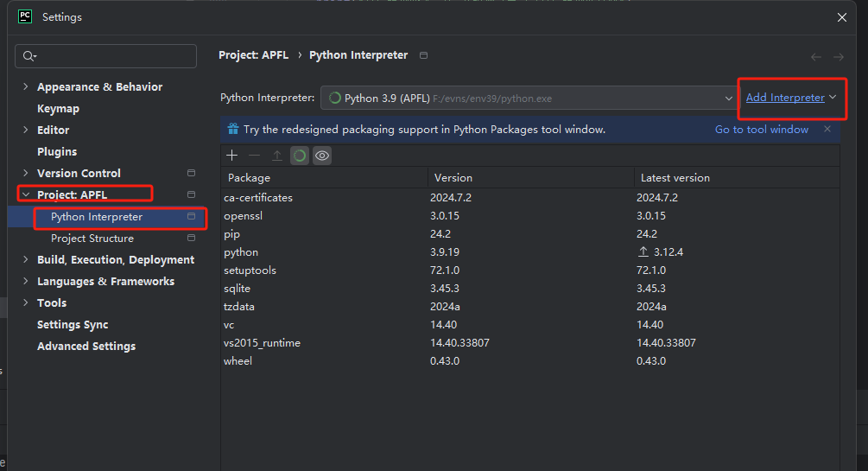Viewport: 868px width, 471px height.
Task: Expand Languages & Frameworks section
Action: [x=25, y=281]
